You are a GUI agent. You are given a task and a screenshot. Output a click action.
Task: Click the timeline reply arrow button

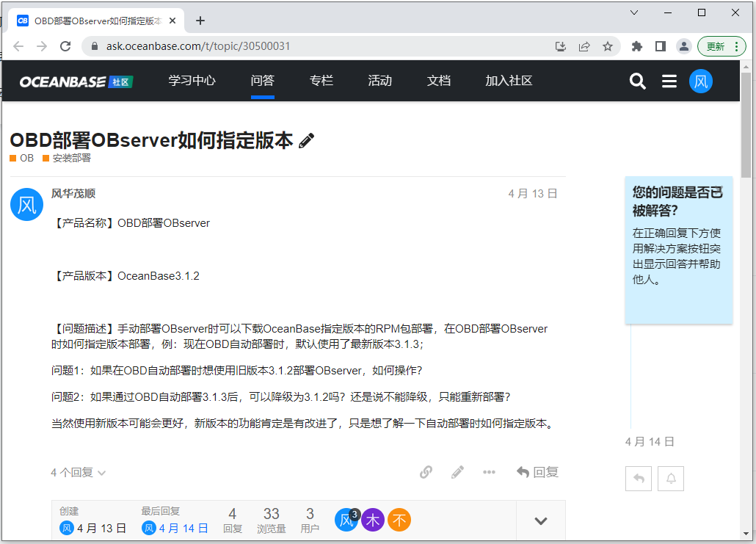(639, 479)
